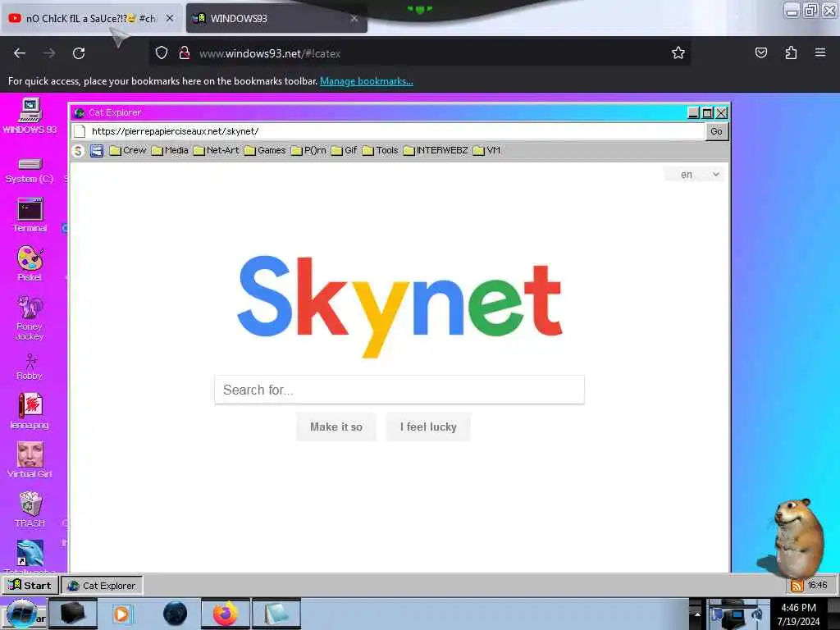Viewport: 840px width, 630px height.
Task: Focus the Skynet Search for field
Action: click(x=399, y=390)
